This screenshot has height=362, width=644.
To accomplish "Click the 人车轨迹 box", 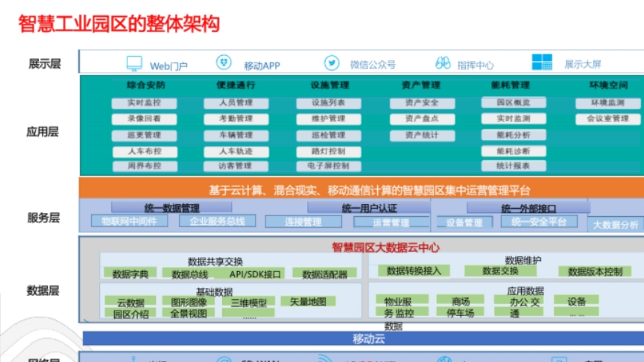I will click(x=236, y=152).
